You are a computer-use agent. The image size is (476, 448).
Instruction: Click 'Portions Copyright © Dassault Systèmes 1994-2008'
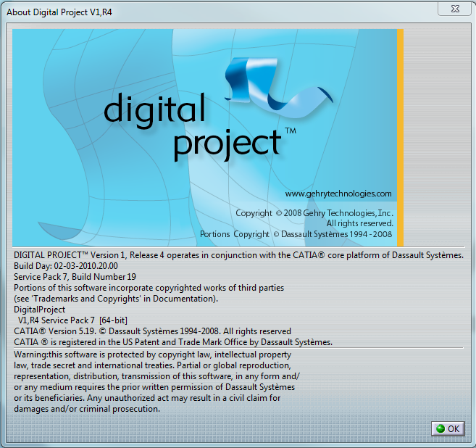(x=296, y=234)
